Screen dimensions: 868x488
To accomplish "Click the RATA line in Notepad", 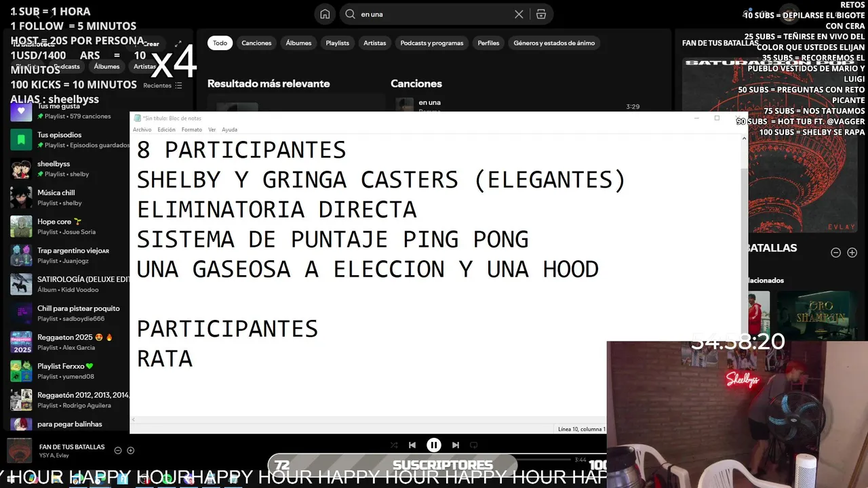I will (x=165, y=359).
